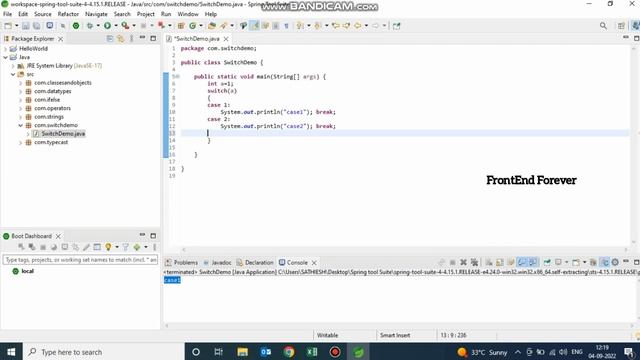Click the lightbulb icon in Boot Dashboard
Viewport: 640px width, 360px height.
[108, 247]
